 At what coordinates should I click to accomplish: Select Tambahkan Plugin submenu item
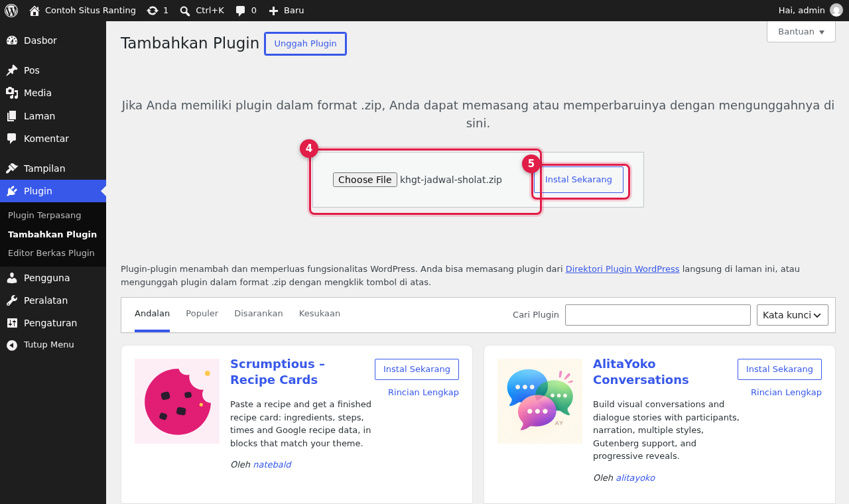(52, 234)
